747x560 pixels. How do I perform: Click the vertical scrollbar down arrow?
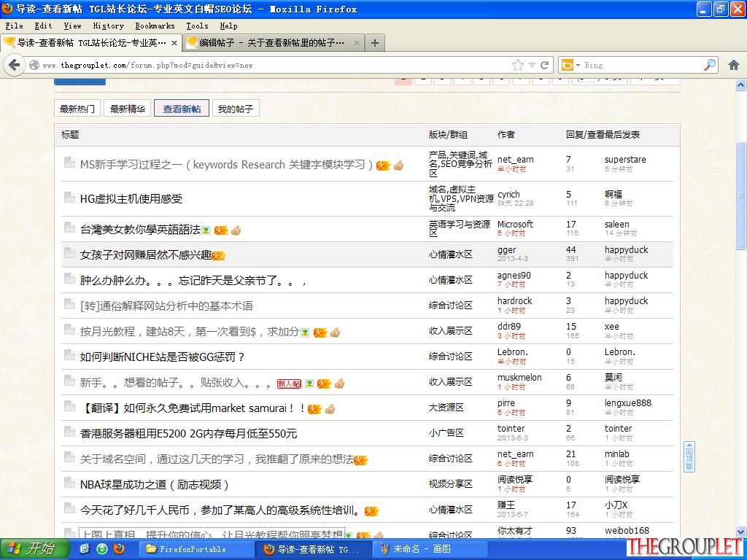pos(741,532)
